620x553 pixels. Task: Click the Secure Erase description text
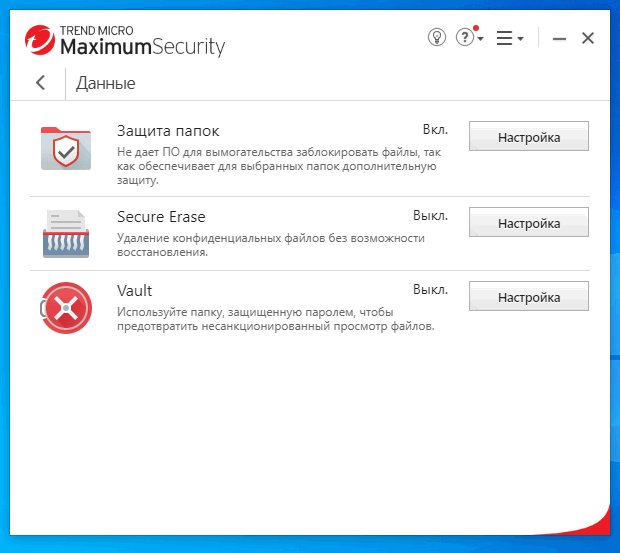point(271,245)
